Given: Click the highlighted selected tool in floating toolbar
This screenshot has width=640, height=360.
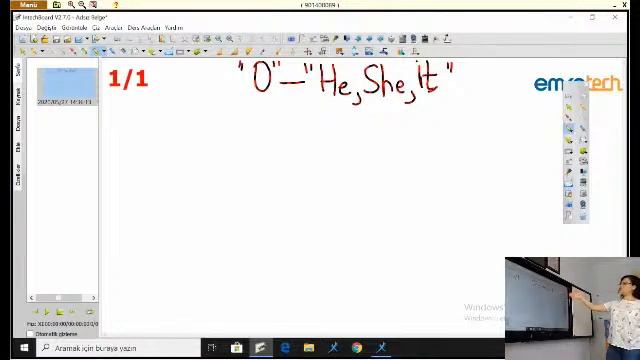Looking at the screenshot, I should 569,129.
